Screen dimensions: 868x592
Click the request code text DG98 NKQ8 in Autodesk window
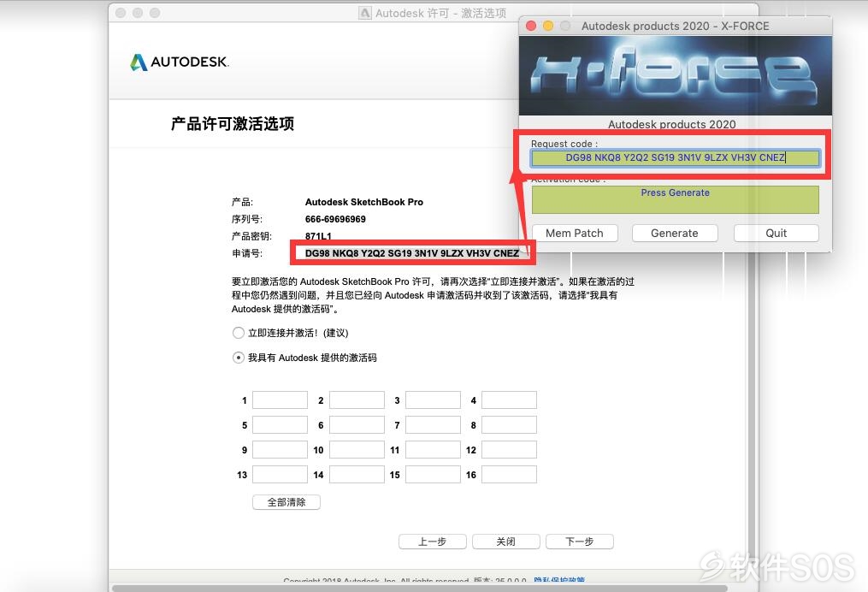(412, 253)
